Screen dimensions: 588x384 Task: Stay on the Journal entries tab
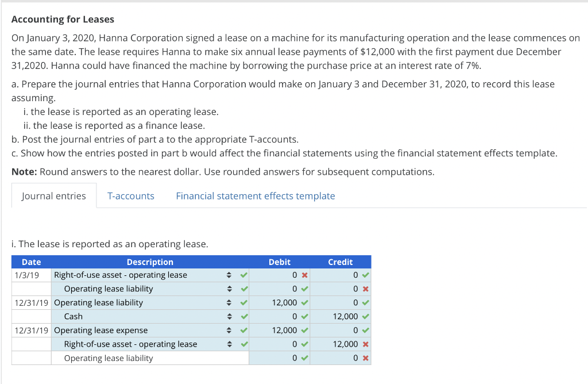53,195
